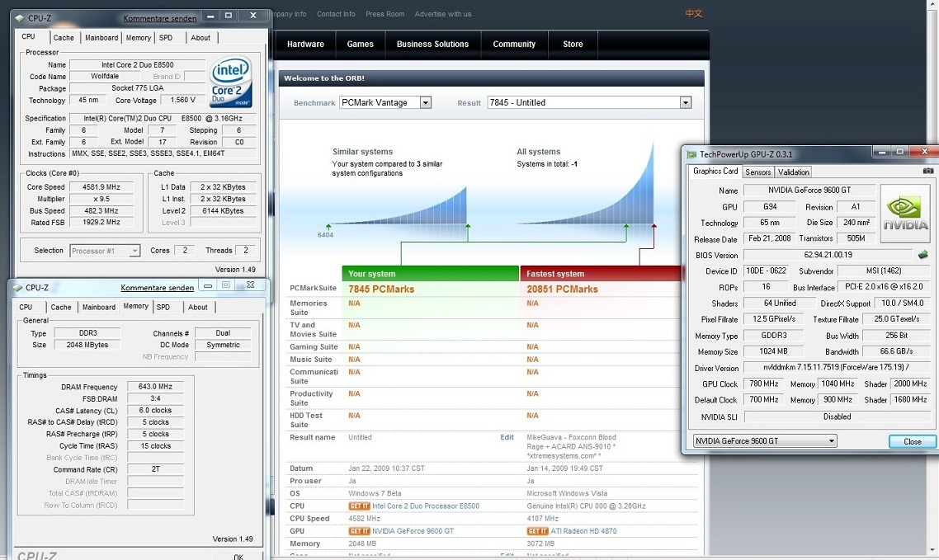Click the Core Voltage 1.560 V value

click(182, 101)
